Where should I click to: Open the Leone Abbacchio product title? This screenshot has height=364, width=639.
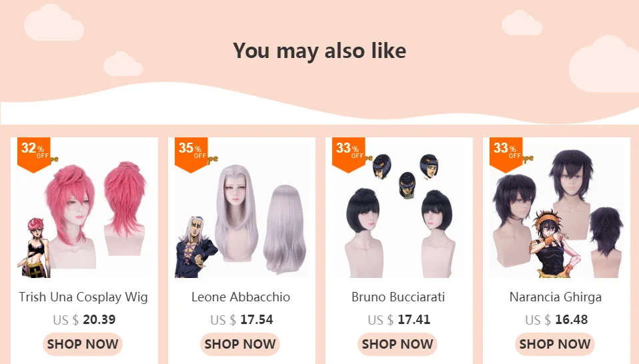241,297
